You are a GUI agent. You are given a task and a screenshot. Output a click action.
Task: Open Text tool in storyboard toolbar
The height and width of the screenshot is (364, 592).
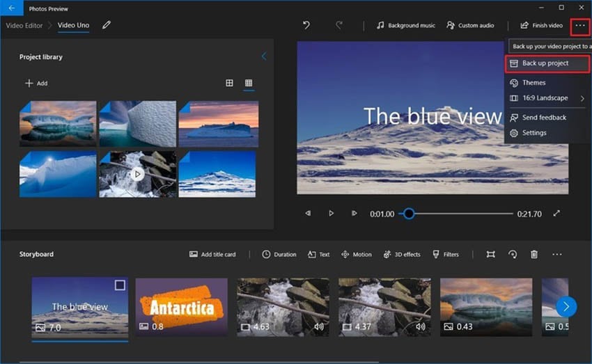(319, 255)
